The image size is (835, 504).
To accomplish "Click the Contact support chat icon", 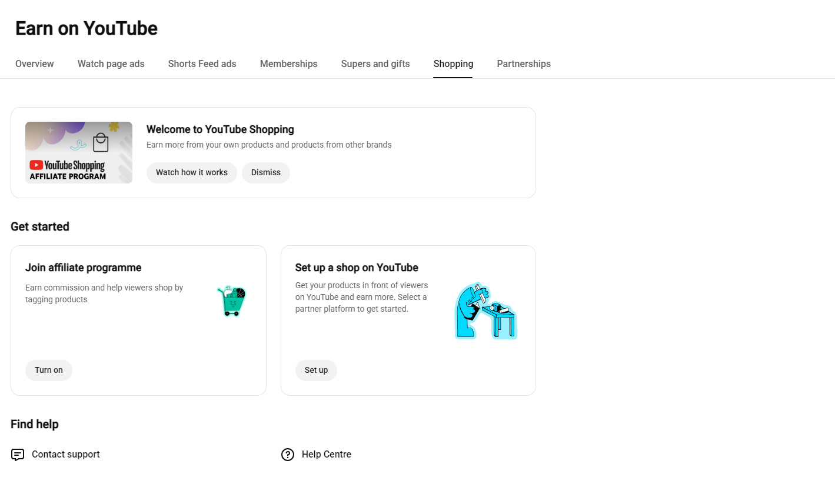I will [18, 455].
